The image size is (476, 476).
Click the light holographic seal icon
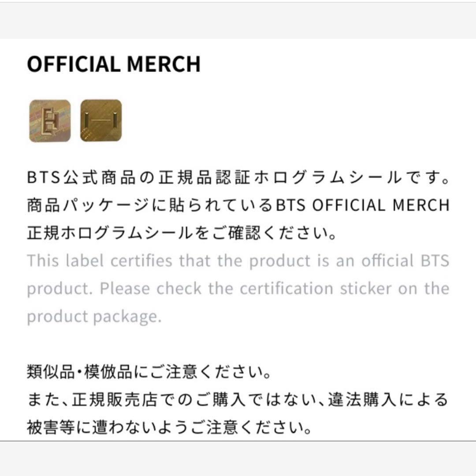[x=49, y=121]
